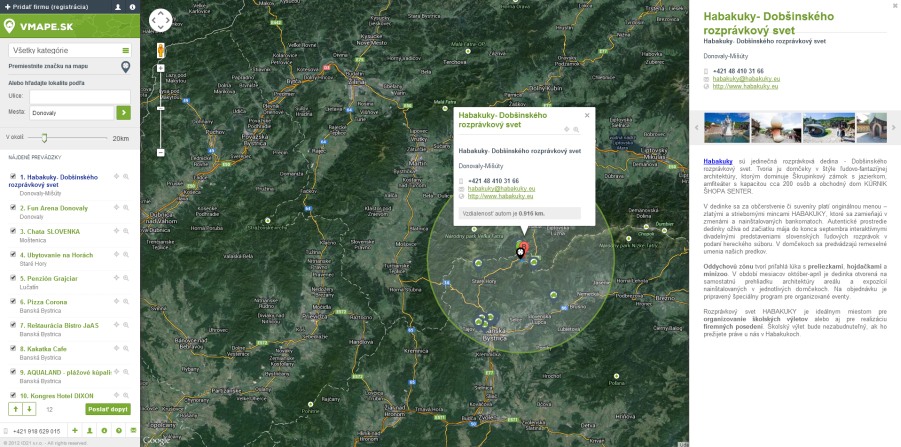The width and height of the screenshot is (901, 447).
Task: Click the place-marker pin icon in sidebar
Action: tap(125, 67)
